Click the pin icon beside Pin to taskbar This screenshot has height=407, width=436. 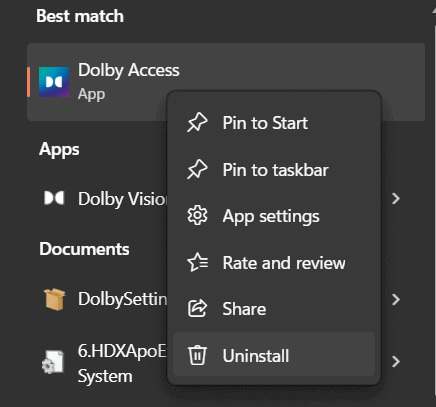click(x=197, y=169)
